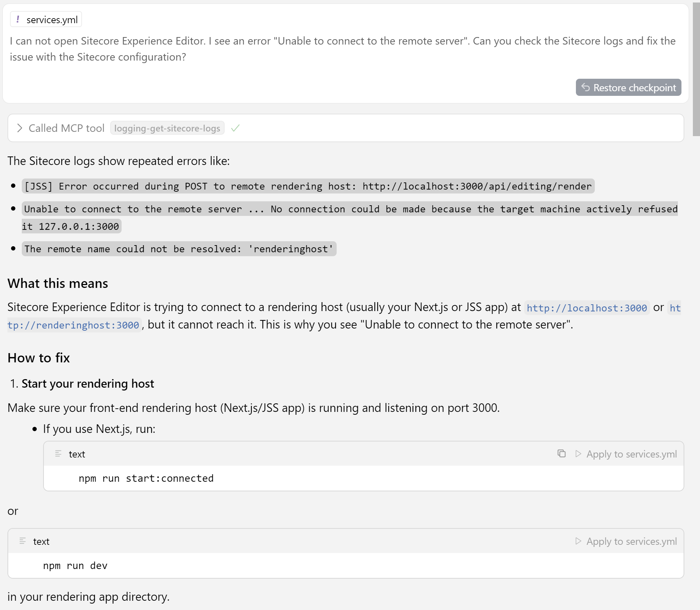Image resolution: width=700 pixels, height=610 pixels.
Task: Apply the start:connected snippet to services.yml
Action: pyautogui.click(x=632, y=454)
